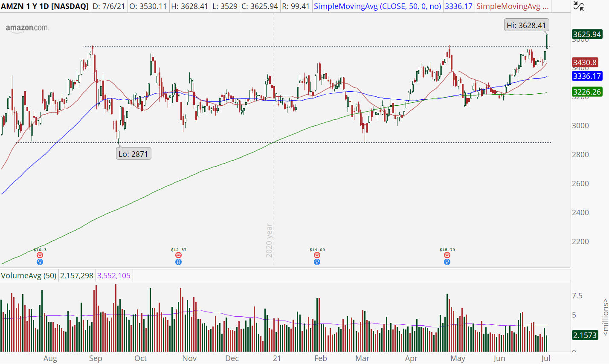Click the VolumeAvg (50) study label
This screenshot has height=364, width=609.
[29, 276]
